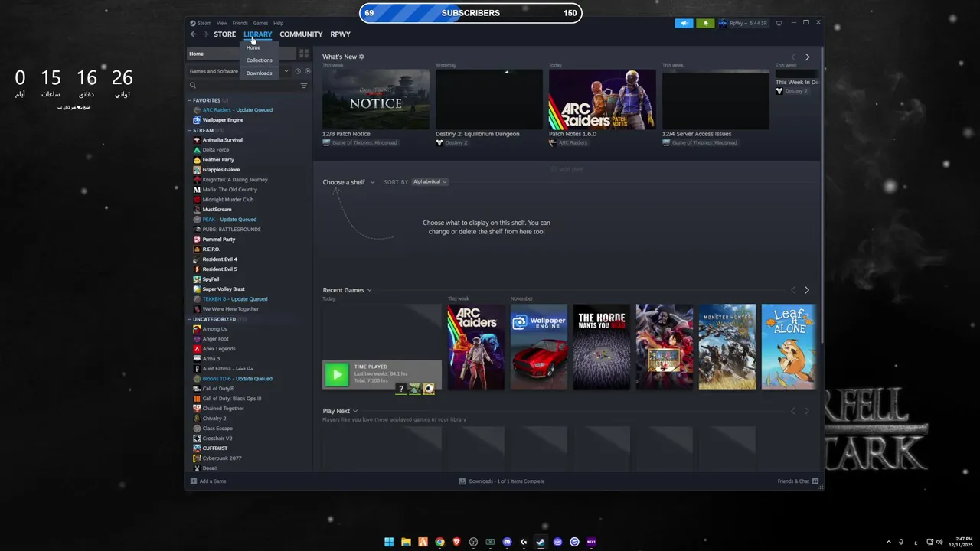Open Windows Start menu
This screenshot has width=980, height=551.
coord(389,542)
